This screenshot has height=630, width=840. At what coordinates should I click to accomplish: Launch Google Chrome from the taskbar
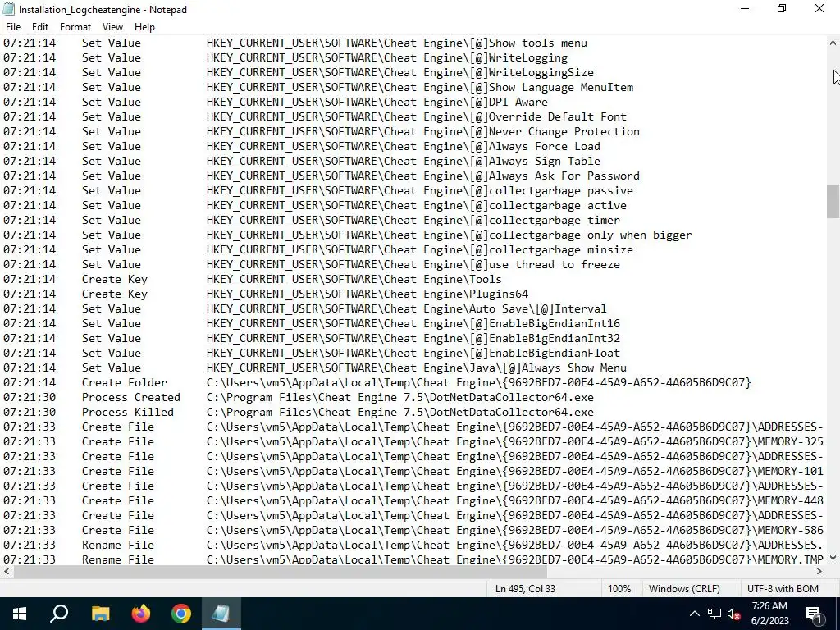coord(181,614)
